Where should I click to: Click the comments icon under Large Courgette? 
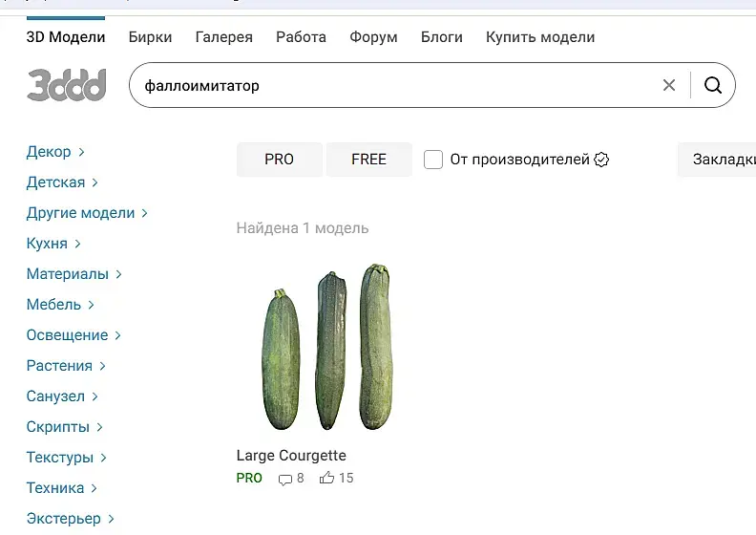pyautogui.click(x=284, y=479)
